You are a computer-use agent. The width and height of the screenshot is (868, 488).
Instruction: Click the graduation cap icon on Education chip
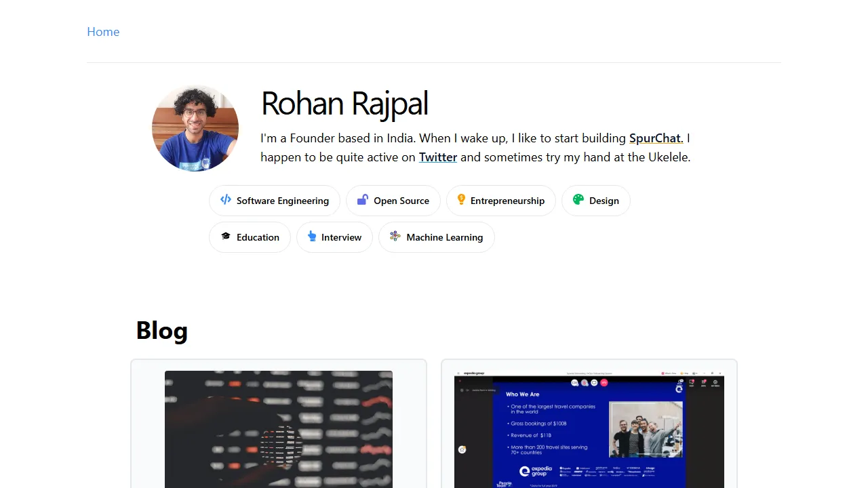pos(226,237)
